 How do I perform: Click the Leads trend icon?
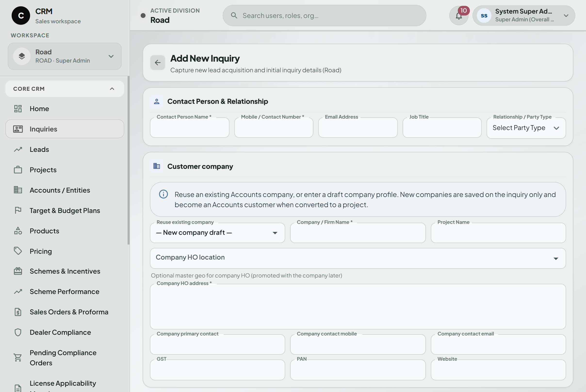click(x=18, y=149)
